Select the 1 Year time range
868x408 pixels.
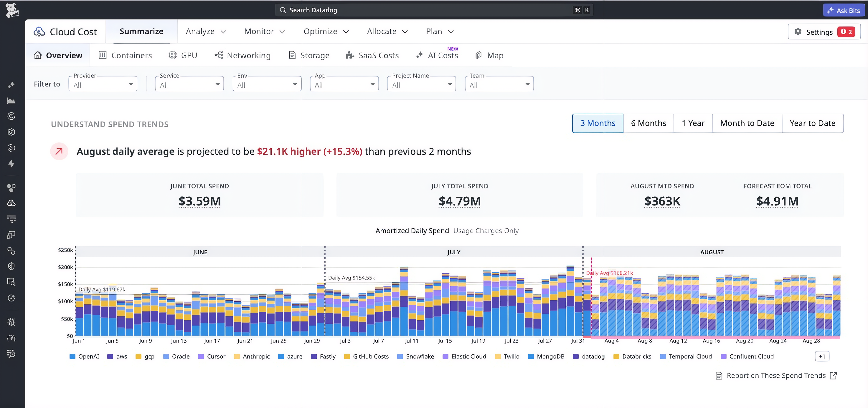coord(693,123)
